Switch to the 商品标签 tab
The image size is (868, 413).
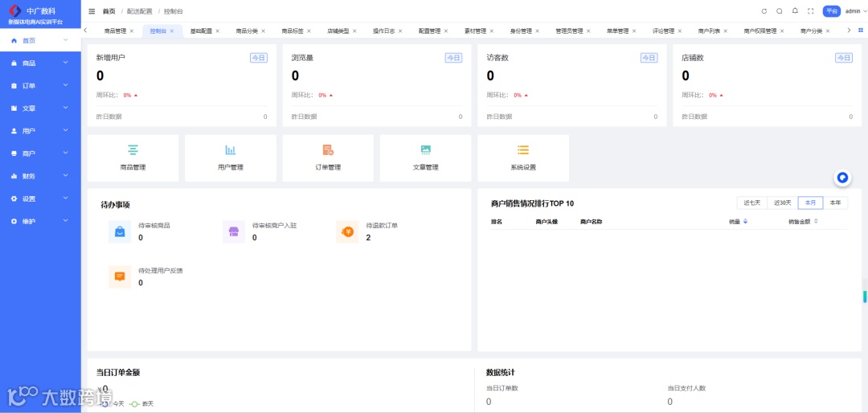click(293, 31)
